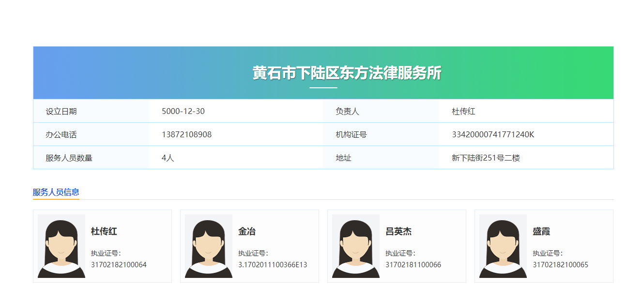Screen dimensions: 644x291
Task: Click the address 新下陆街251号二楼
Action: coord(486,158)
